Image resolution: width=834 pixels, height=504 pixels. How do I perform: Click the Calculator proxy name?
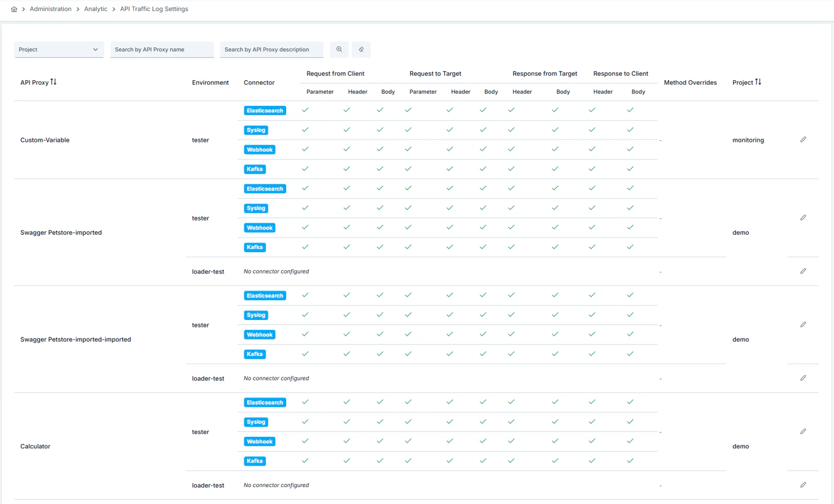(35, 447)
